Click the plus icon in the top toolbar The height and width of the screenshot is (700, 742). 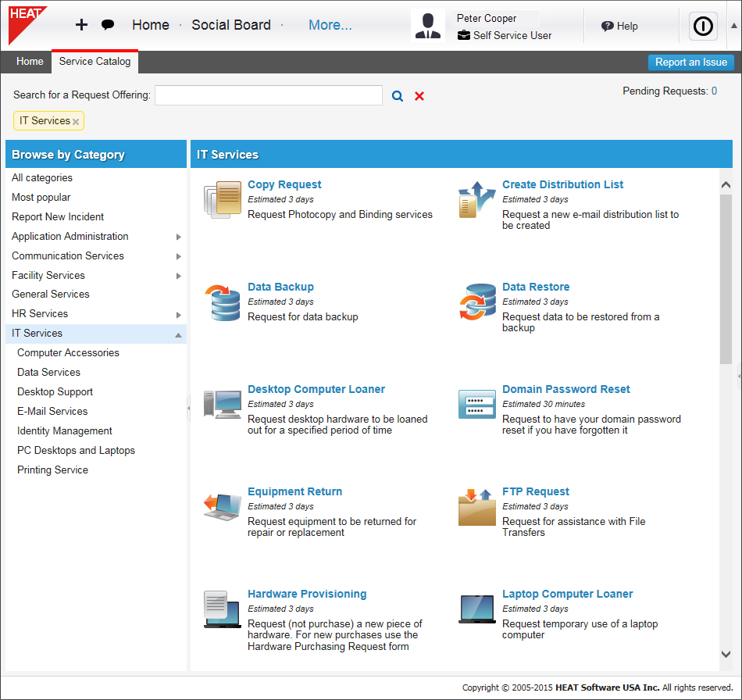click(x=81, y=25)
